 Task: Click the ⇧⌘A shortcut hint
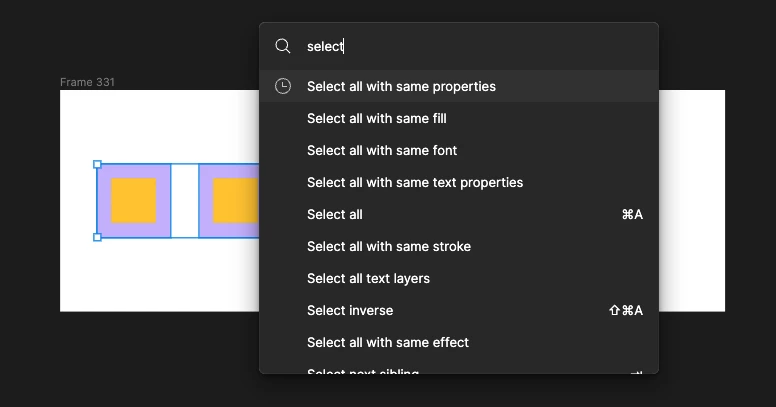click(x=626, y=310)
